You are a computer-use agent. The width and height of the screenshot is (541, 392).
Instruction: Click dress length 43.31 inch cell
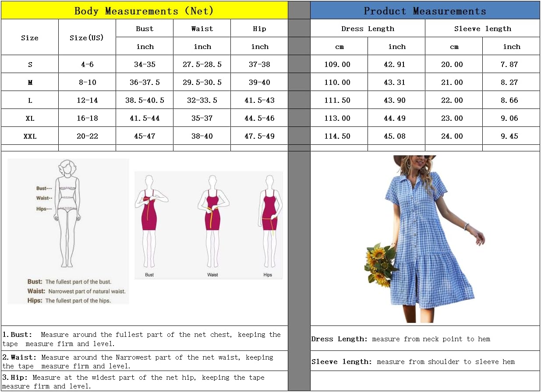coord(396,82)
